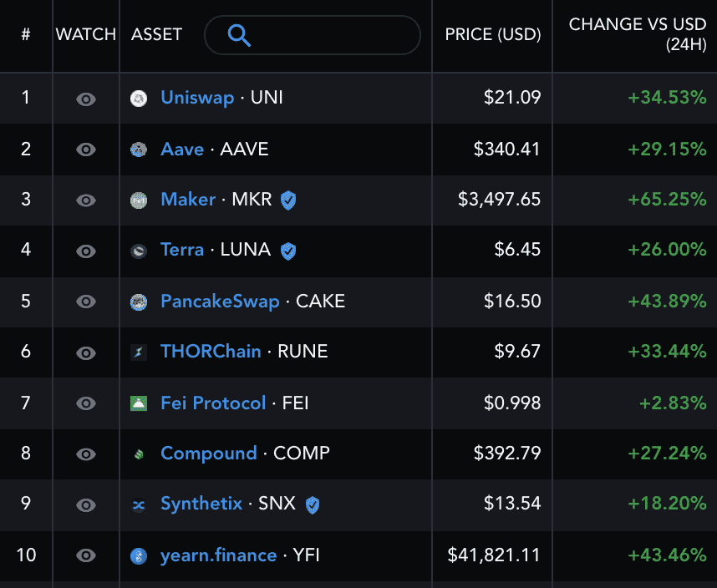Viewport: 717px width, 588px height.
Task: Click the Fei Protocol coin logo
Action: 139,403
